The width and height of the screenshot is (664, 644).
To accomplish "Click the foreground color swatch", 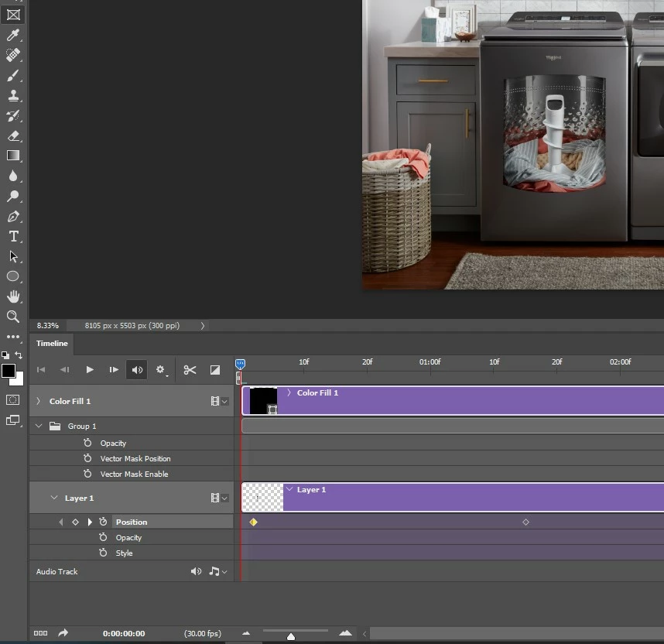I will tap(9, 371).
